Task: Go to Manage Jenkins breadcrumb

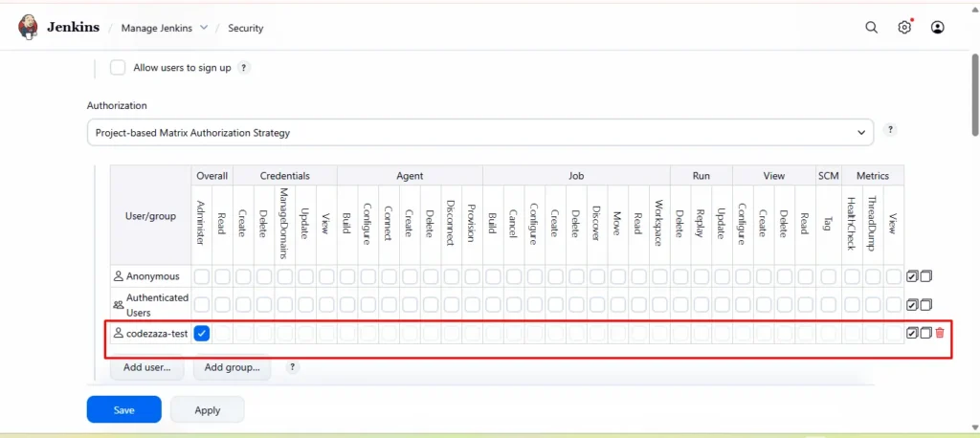Action: pyautogui.click(x=157, y=28)
